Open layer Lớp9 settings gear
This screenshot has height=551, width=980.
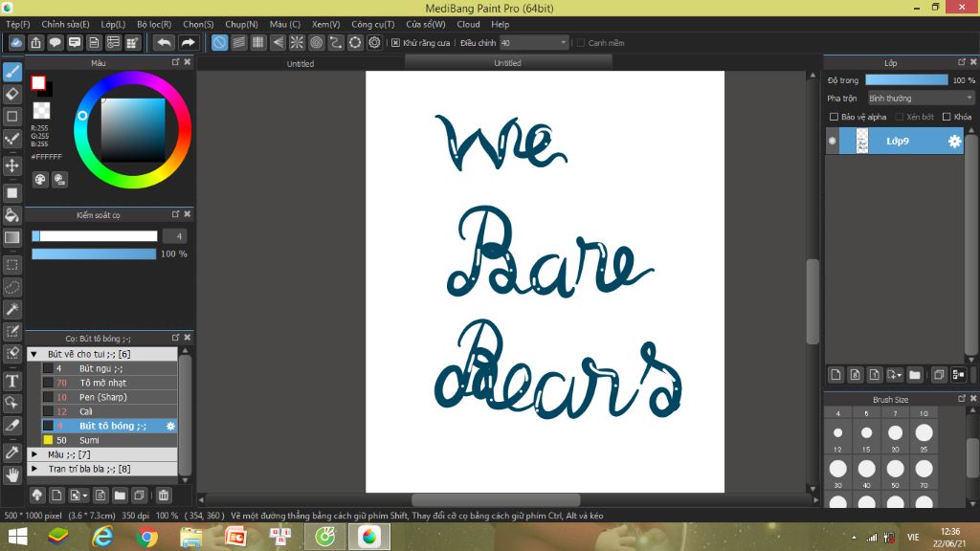(x=954, y=142)
